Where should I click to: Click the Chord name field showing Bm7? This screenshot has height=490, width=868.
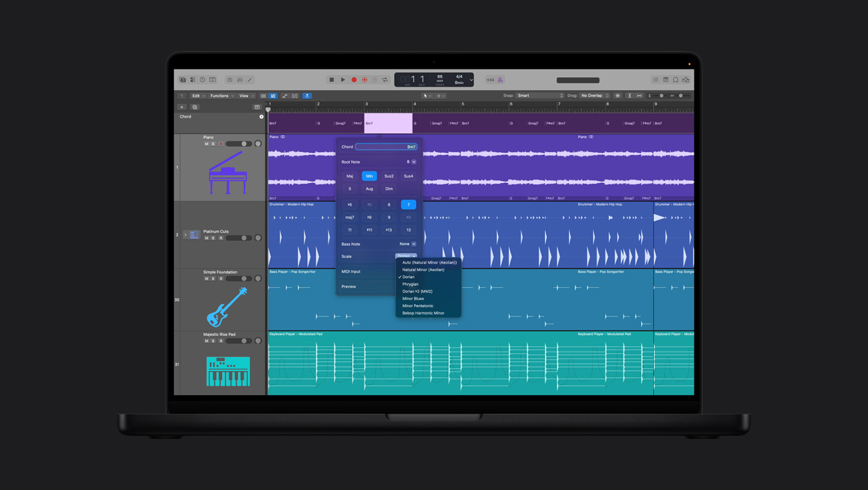386,147
